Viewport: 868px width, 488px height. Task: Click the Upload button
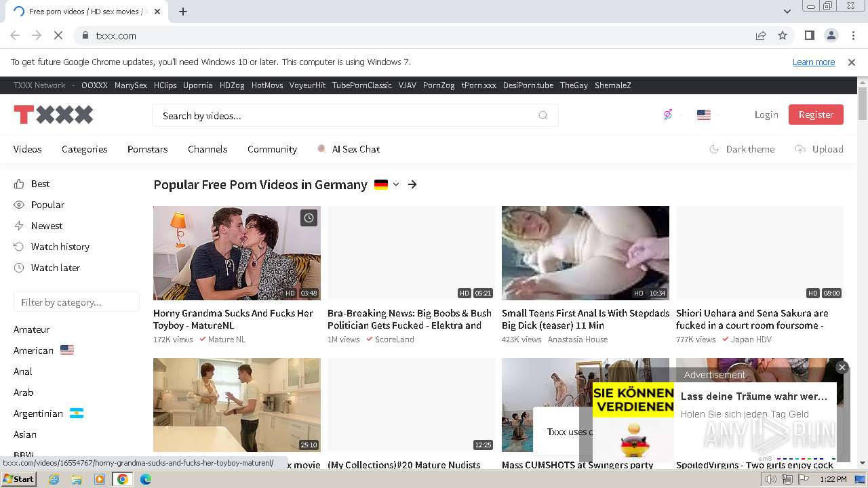click(x=819, y=149)
